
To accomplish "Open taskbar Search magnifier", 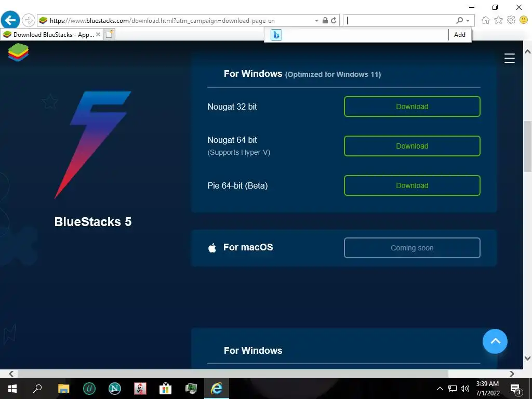I will pos(37,389).
